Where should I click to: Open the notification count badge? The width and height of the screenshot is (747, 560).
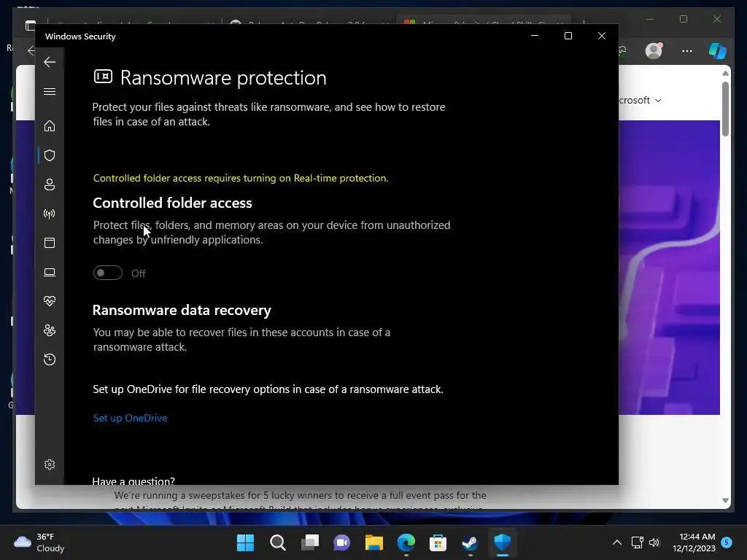[x=727, y=542]
